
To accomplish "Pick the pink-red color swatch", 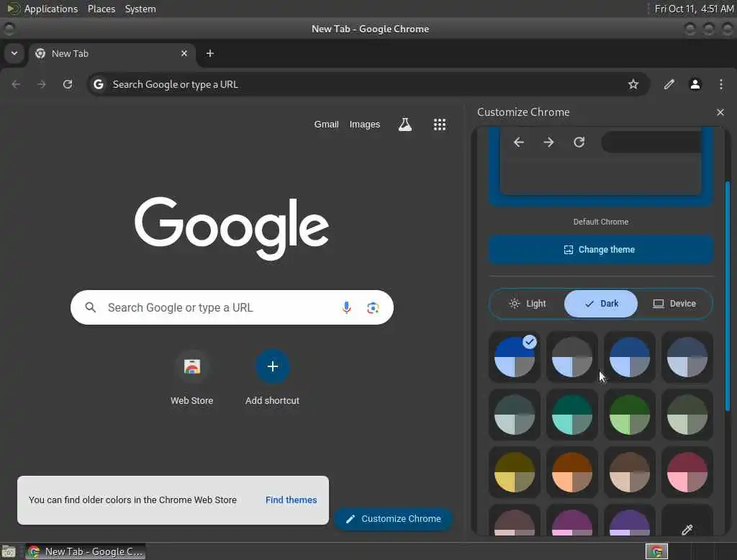I will 687,472.
